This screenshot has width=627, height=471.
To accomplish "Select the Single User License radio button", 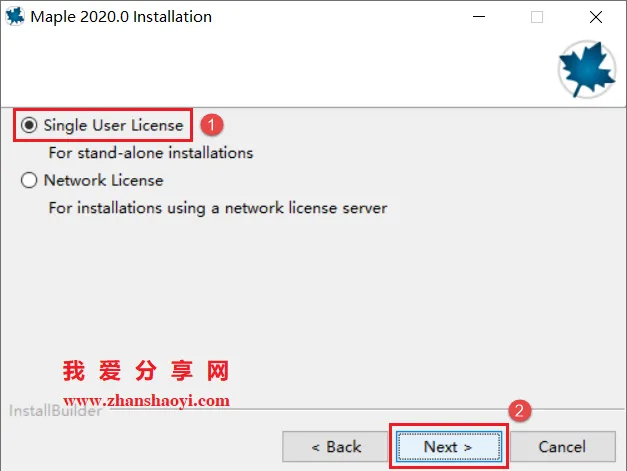I will pos(29,125).
